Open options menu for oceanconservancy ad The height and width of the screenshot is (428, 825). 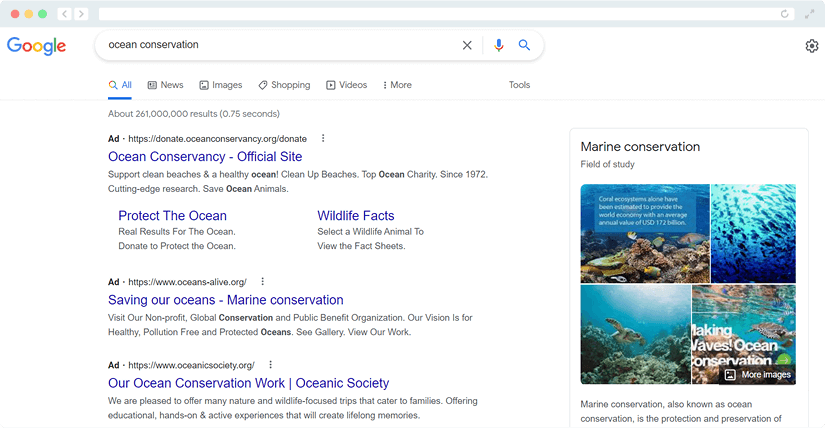(x=323, y=138)
